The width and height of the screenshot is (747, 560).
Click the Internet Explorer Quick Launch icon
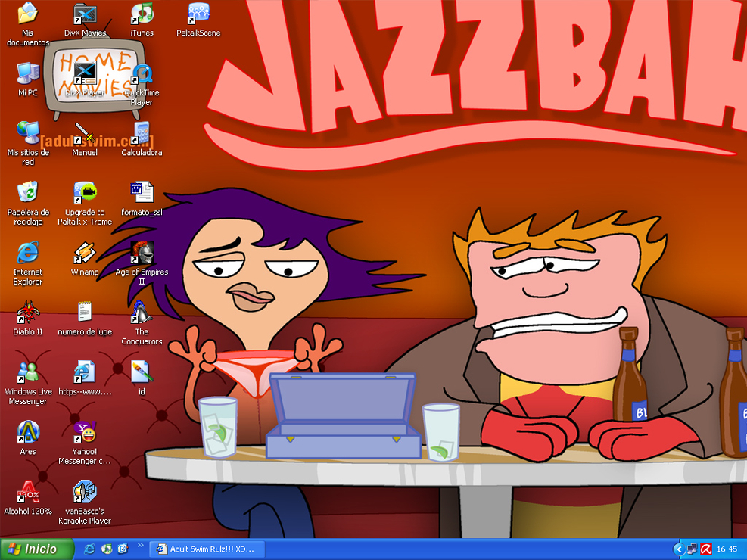[x=89, y=549]
